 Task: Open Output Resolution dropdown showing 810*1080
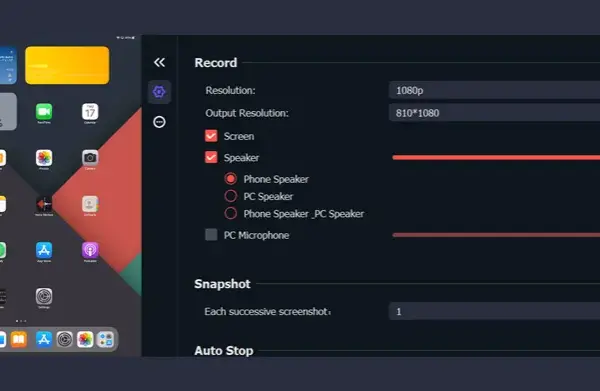coord(494,113)
